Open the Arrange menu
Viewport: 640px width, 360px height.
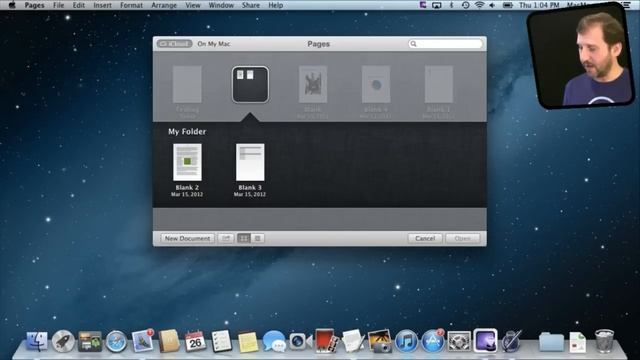[x=164, y=5]
